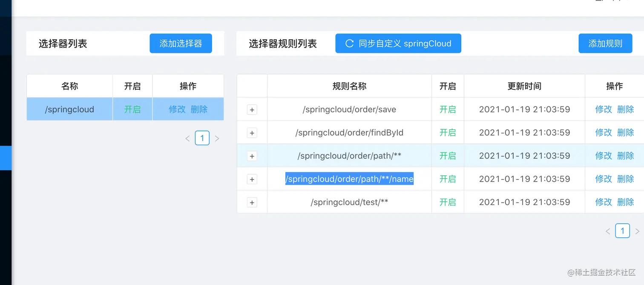Click 修改 for rule /springcloud/order/path/**/name

click(x=604, y=179)
